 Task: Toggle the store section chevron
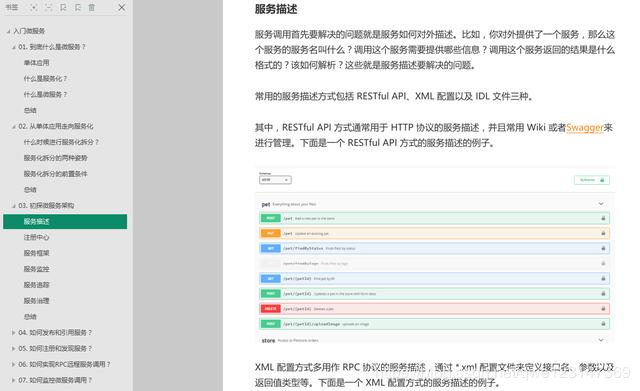601,340
